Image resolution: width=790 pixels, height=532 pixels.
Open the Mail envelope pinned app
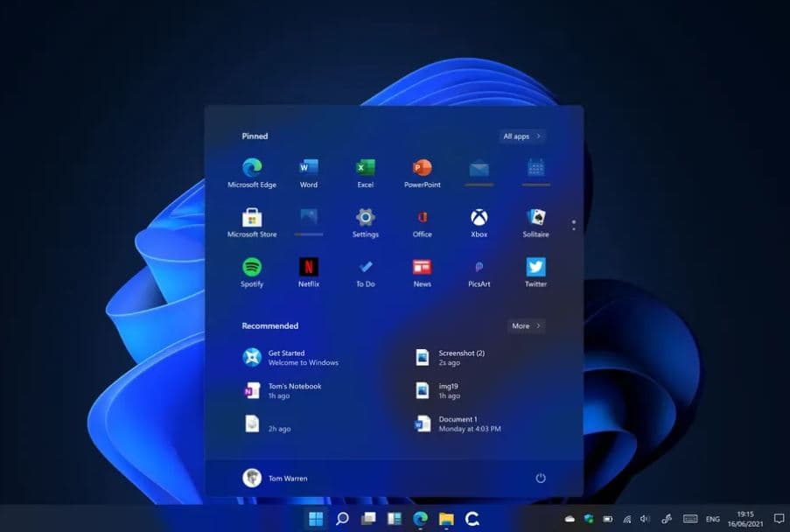pos(479,171)
